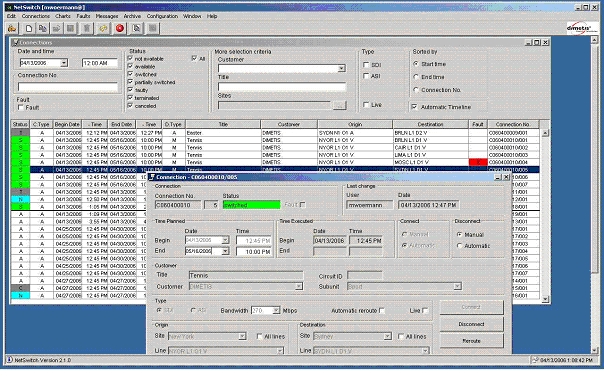
Task: Click the Reroute button
Action: tap(471, 341)
